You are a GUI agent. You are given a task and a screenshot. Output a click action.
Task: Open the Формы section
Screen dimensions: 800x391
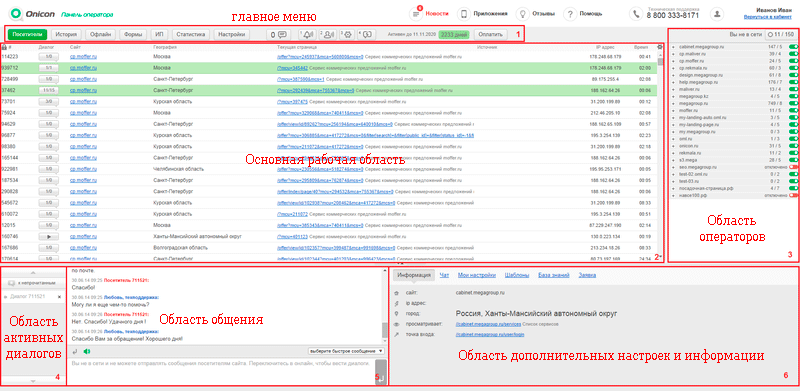click(x=133, y=35)
